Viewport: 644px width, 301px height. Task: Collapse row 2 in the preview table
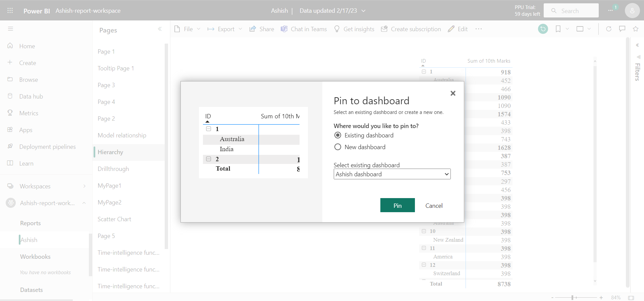coord(209,159)
